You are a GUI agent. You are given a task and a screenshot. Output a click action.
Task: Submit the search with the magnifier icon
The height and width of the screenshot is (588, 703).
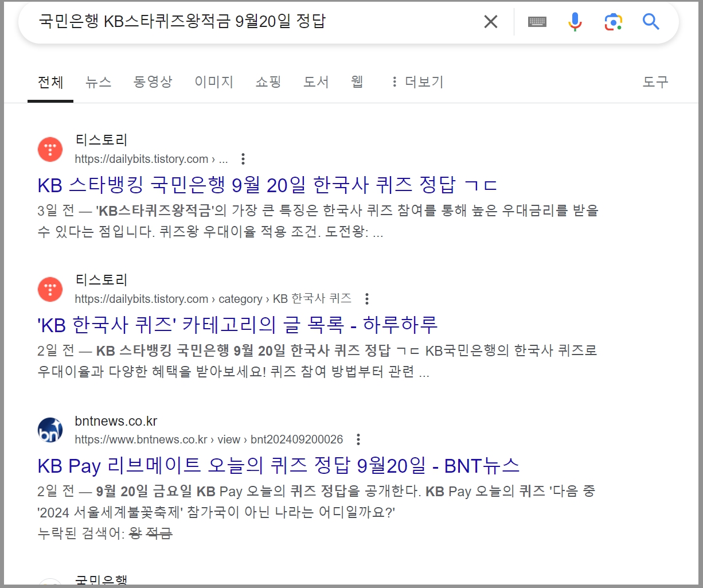651,22
